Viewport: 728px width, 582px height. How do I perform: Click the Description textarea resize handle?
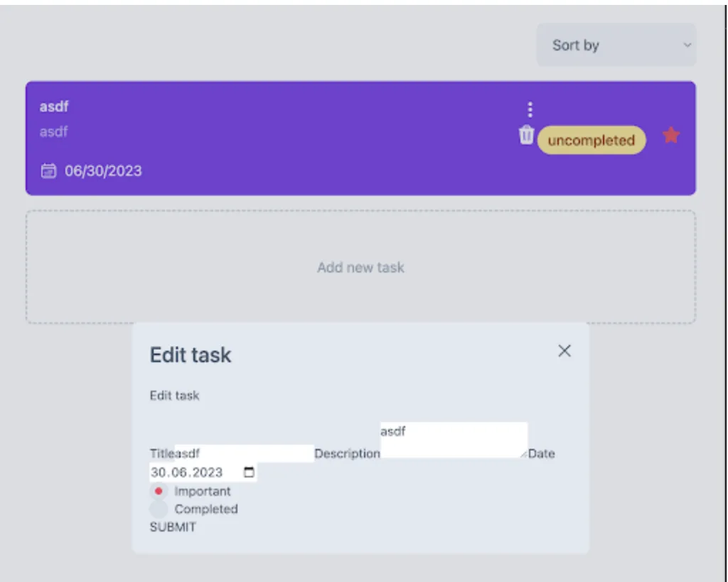524,454
